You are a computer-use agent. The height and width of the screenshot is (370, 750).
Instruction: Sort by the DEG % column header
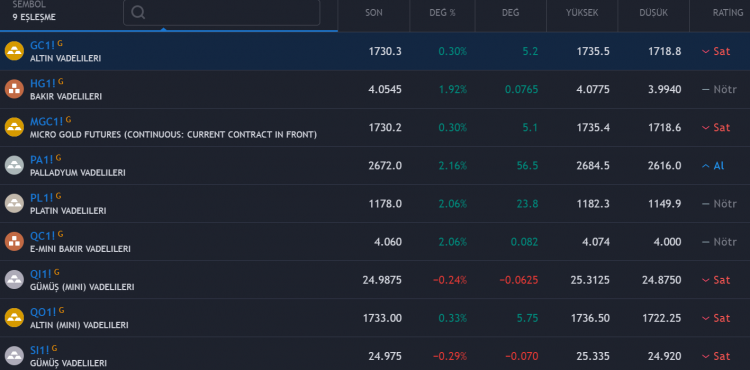coord(442,13)
